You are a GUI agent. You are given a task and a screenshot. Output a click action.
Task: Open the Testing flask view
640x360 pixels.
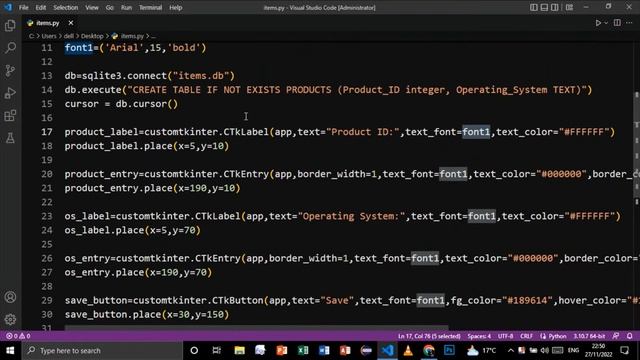pyautogui.click(x=10, y=138)
